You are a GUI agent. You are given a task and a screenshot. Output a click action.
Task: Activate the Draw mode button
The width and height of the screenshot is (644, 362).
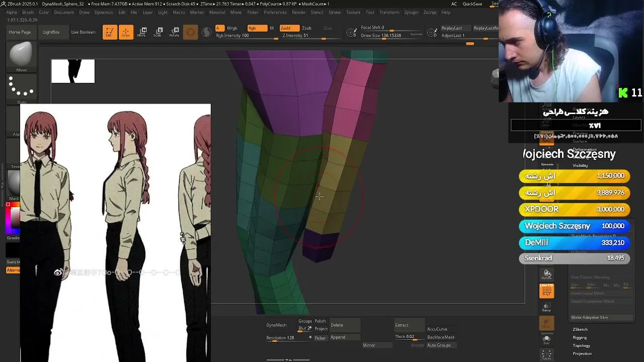(126, 32)
